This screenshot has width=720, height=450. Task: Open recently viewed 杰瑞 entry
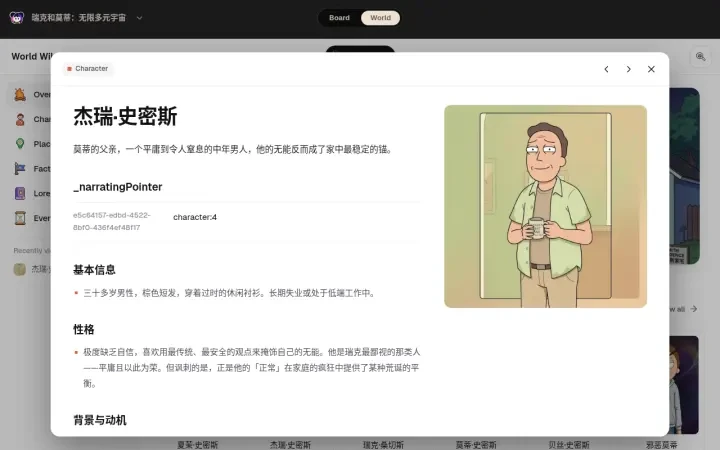pyautogui.click(x=32, y=269)
